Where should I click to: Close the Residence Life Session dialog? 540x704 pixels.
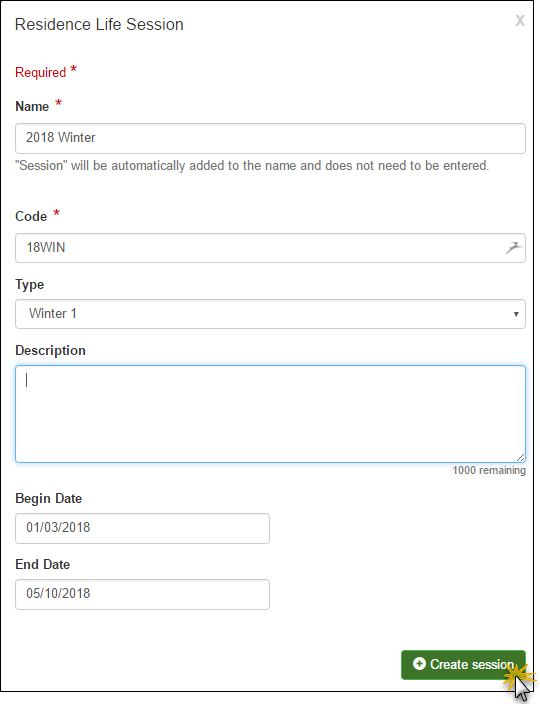point(520,21)
